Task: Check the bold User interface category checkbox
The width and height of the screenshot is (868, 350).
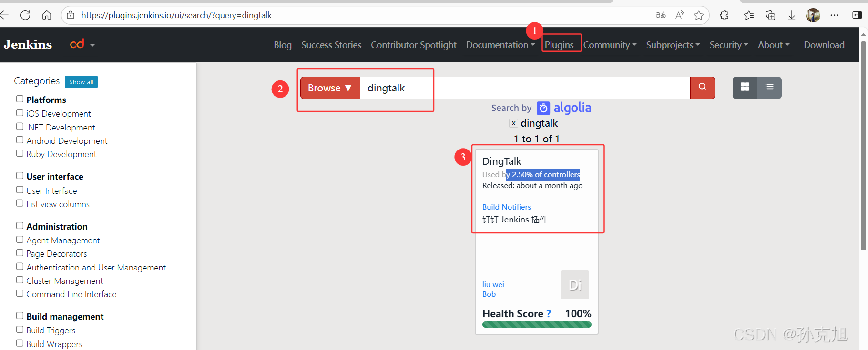Action: coord(20,176)
